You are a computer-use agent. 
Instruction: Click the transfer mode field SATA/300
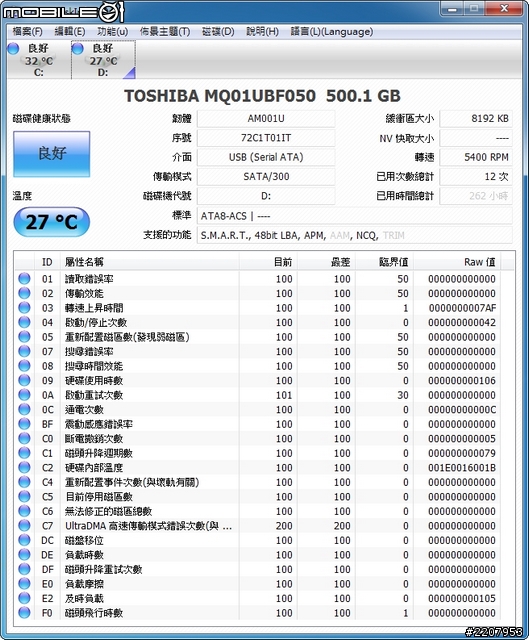point(266,176)
